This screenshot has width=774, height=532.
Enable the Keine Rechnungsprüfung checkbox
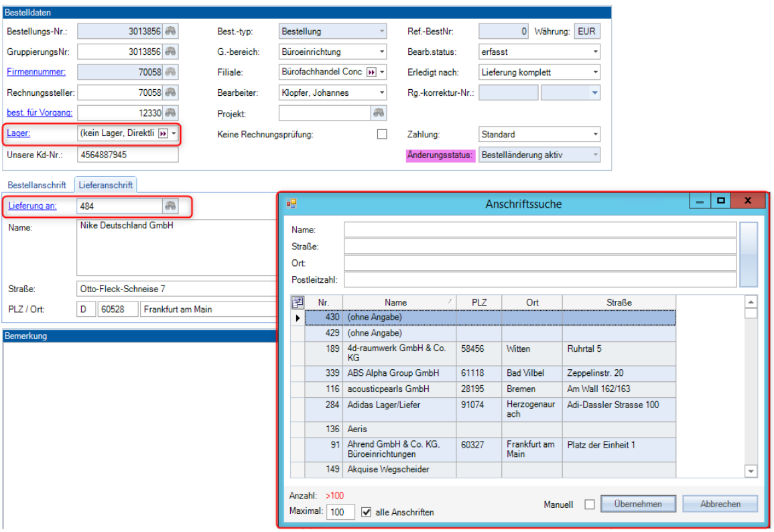382,134
